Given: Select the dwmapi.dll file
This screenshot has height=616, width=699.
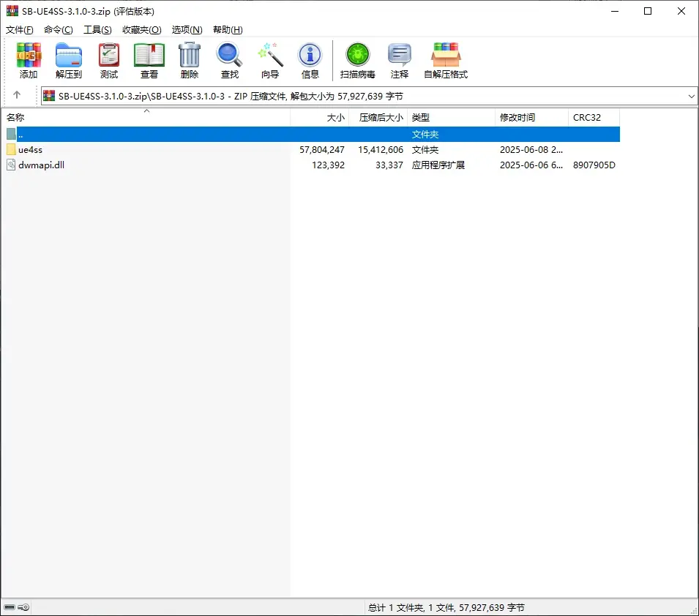Looking at the screenshot, I should point(41,165).
